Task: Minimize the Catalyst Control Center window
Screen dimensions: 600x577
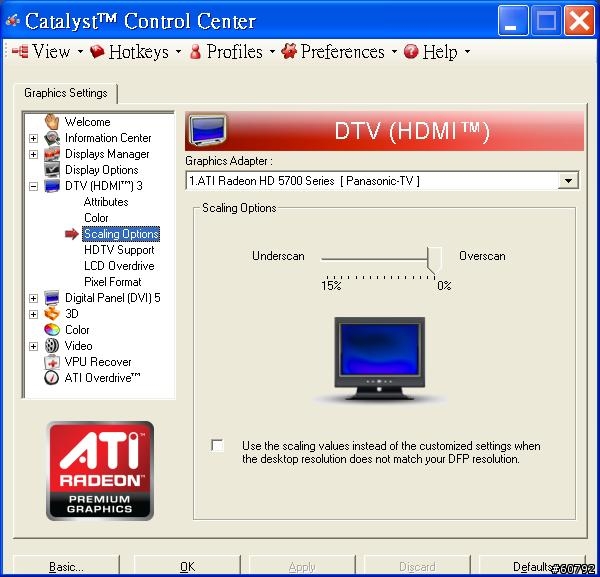Action: coord(513,21)
